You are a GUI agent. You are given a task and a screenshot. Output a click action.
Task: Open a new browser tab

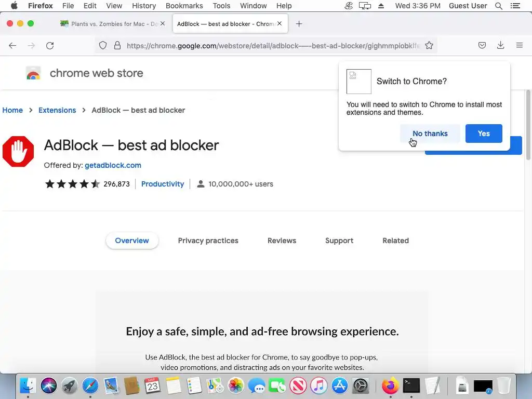[299, 24]
